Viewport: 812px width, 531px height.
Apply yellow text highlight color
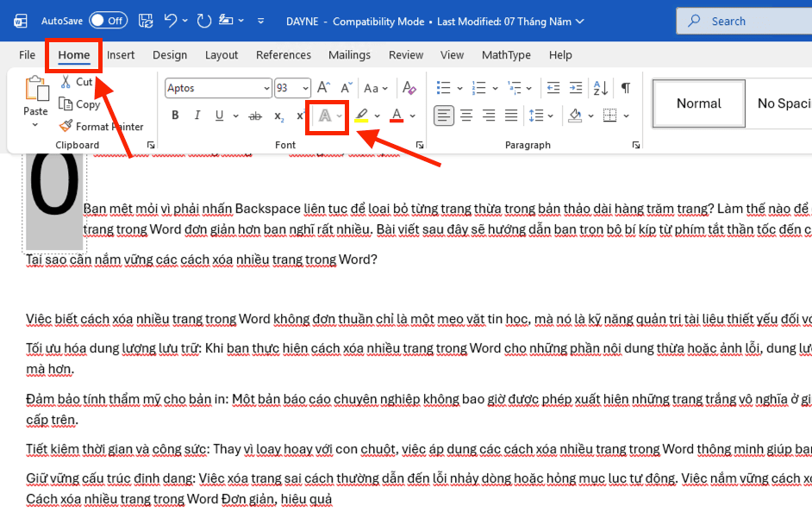[361, 116]
